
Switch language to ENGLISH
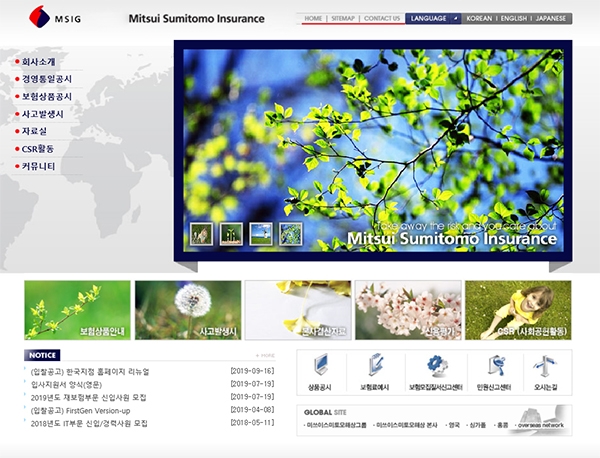pyautogui.click(x=514, y=18)
